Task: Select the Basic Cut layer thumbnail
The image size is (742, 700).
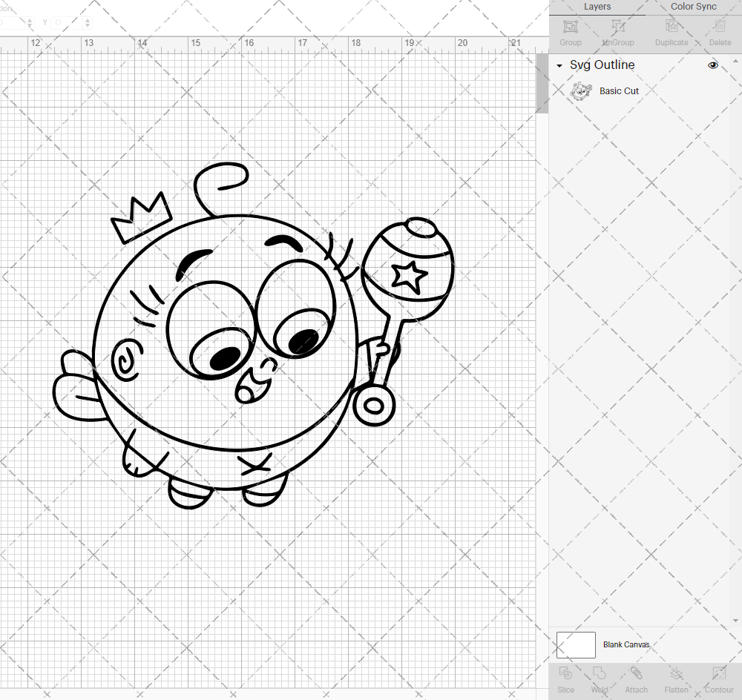Action: click(x=581, y=91)
